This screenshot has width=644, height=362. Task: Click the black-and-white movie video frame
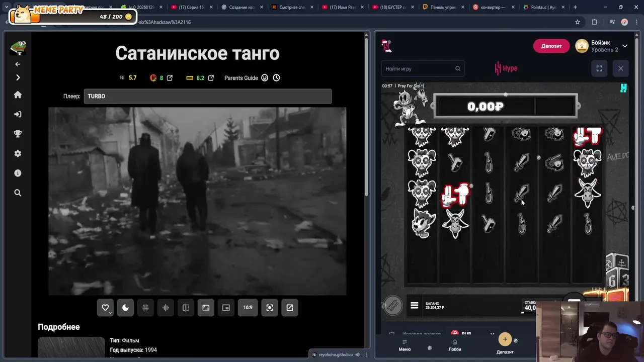pos(197,201)
